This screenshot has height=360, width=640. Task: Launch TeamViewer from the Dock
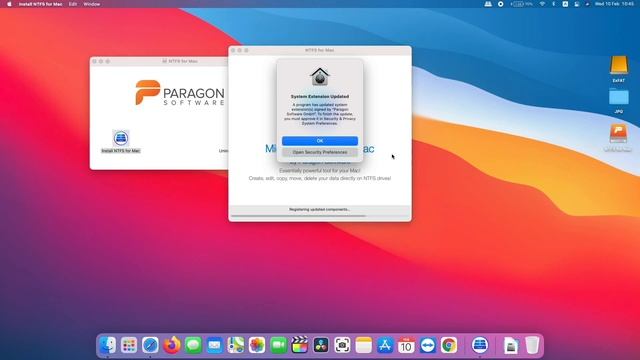427,345
